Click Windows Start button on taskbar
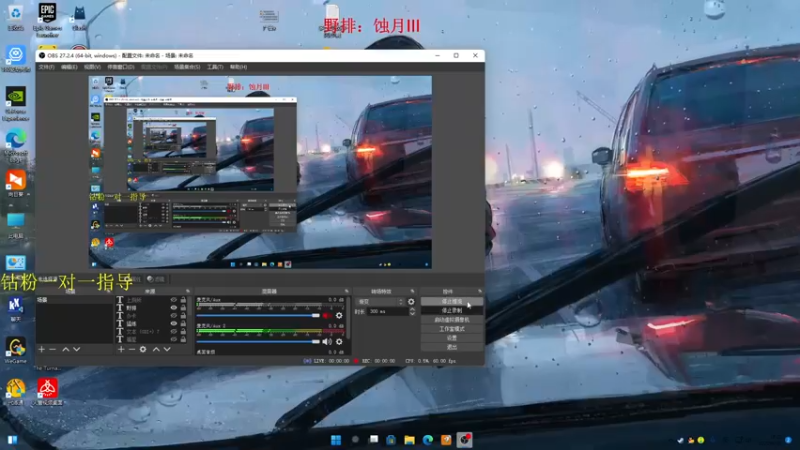 tap(336, 440)
